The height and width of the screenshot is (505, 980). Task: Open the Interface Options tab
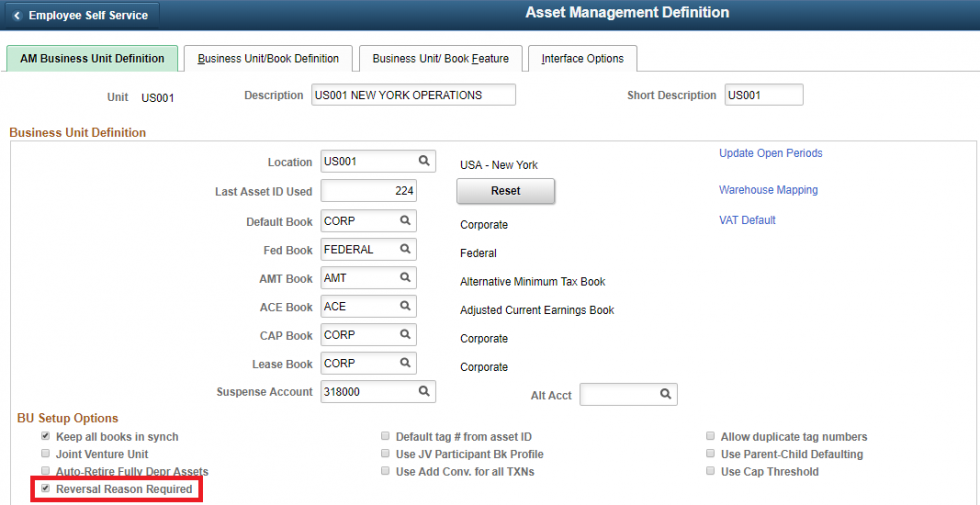582,59
